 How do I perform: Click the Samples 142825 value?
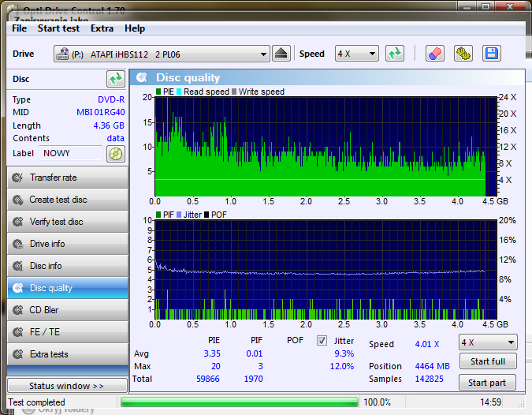[x=429, y=379]
